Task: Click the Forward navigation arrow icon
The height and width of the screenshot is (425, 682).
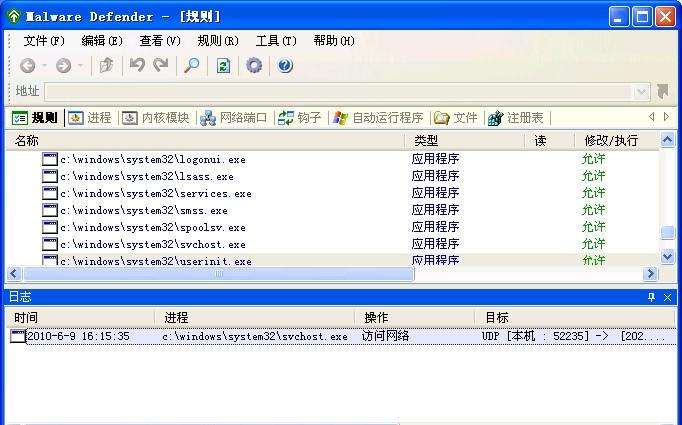Action: 64,66
